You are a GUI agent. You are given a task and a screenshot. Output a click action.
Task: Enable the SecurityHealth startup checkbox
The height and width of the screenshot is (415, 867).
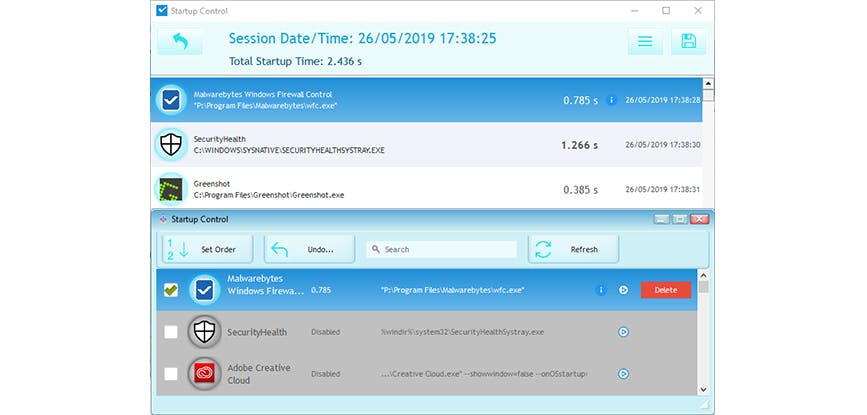[171, 332]
